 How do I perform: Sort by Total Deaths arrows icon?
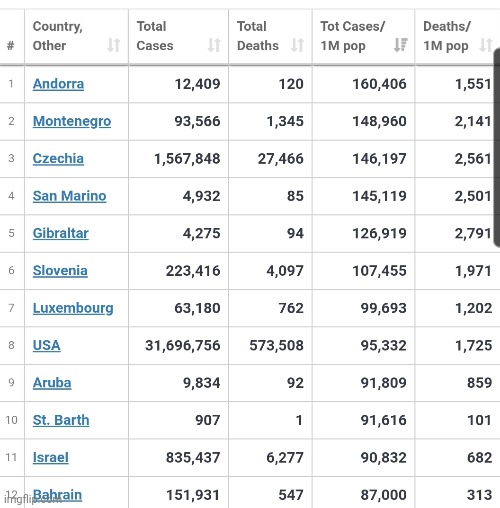[x=297, y=45]
